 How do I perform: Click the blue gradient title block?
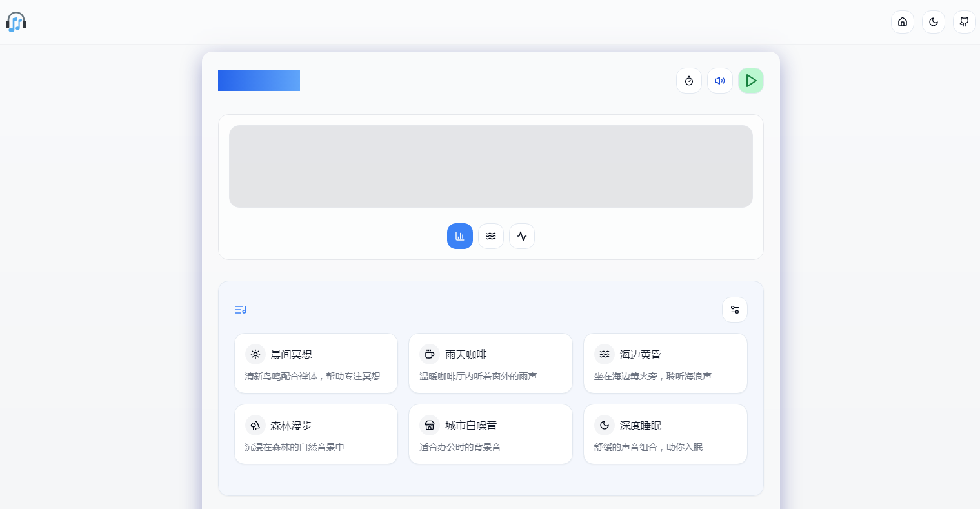tap(259, 81)
